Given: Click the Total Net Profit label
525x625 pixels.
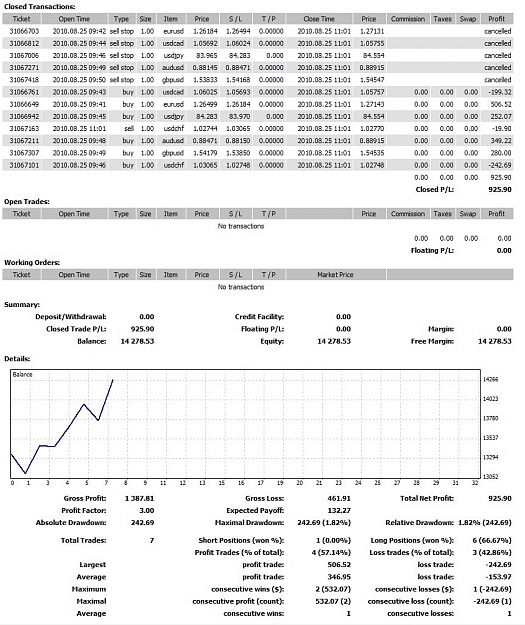Looking at the screenshot, I should tap(427, 498).
